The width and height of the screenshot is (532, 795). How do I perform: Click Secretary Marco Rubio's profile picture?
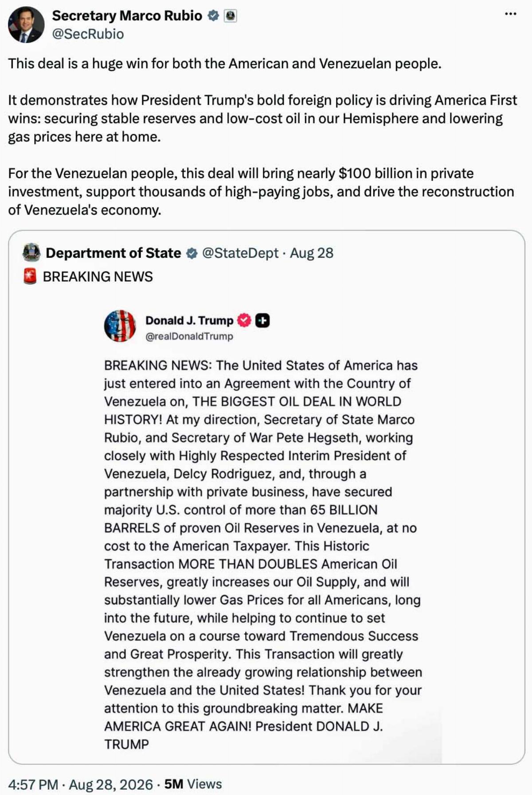pos(26,25)
